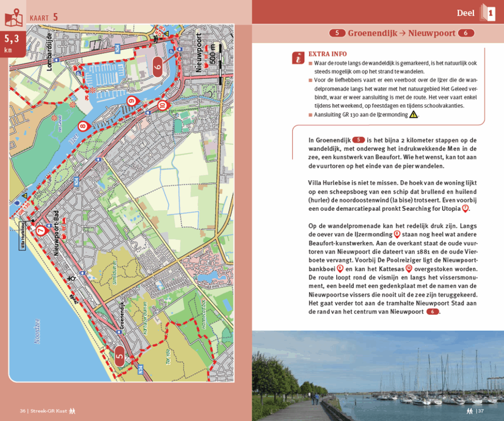Click the map warning triangle at the top near Nieuwpoort
The image size is (504, 421).
166,33
